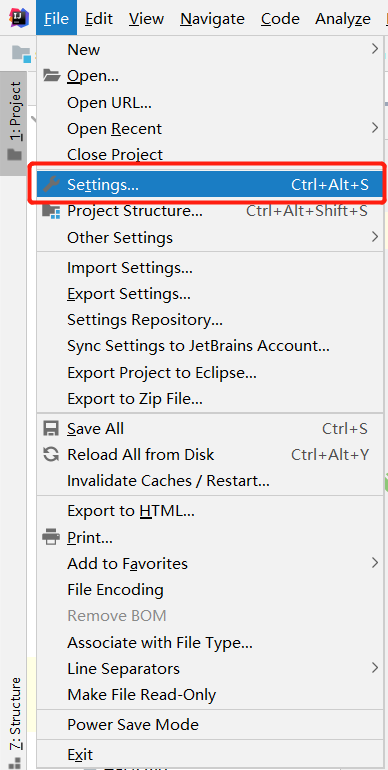Screen dimensions: 388x770
Task: Click the IntelliJ IDEA logo icon
Action: [19, 18]
